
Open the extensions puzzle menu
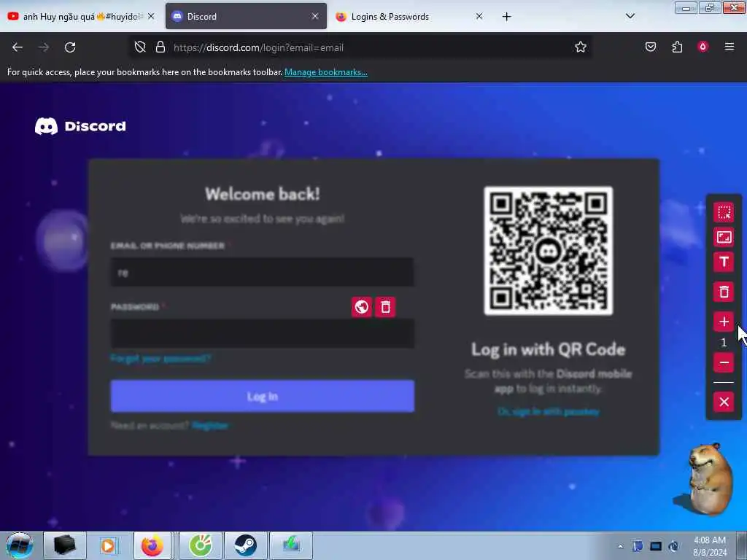pyautogui.click(x=677, y=47)
